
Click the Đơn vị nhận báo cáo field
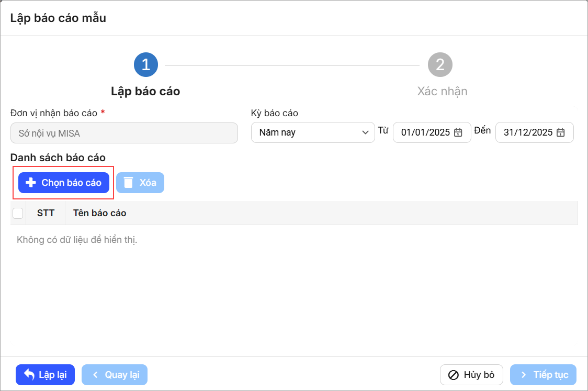(x=124, y=133)
